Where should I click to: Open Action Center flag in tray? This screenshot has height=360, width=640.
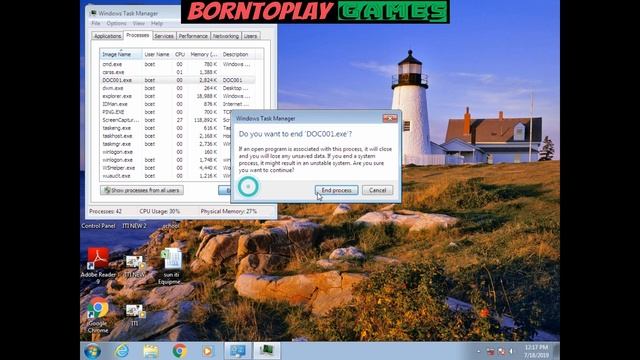point(491,351)
